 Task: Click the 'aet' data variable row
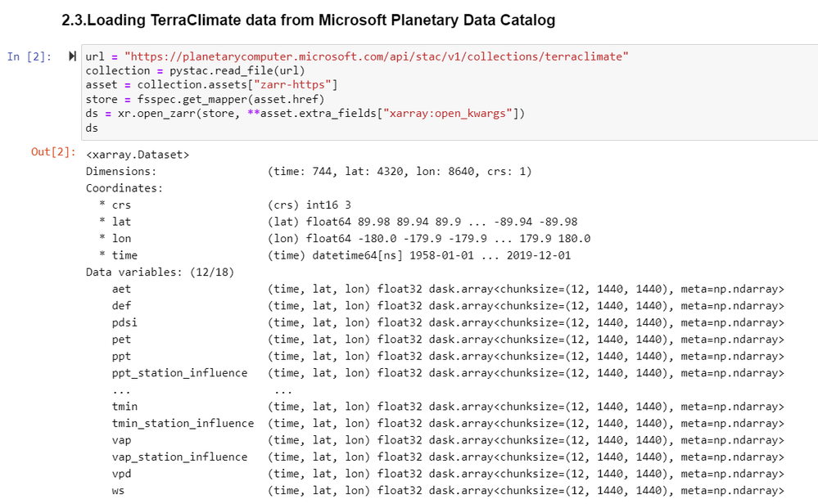click(x=121, y=289)
